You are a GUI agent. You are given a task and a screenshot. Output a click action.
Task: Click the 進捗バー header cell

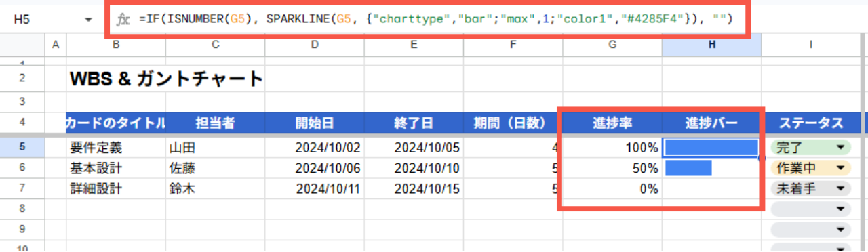tap(712, 123)
